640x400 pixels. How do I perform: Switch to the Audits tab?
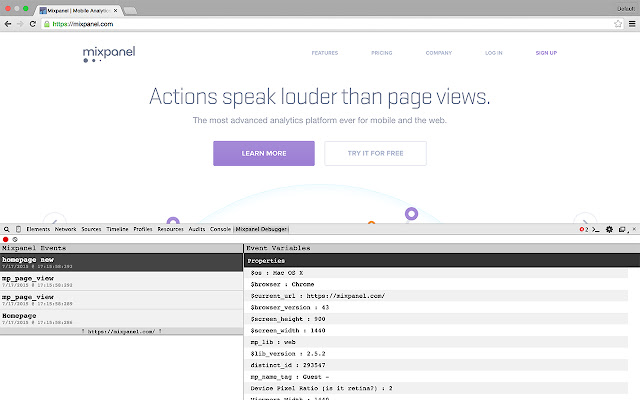coord(197,229)
